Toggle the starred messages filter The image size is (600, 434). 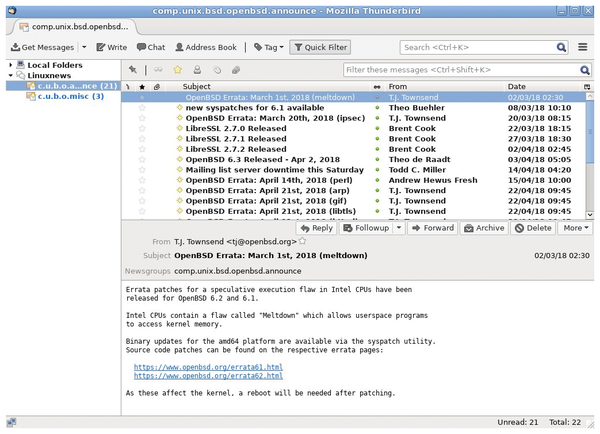(x=178, y=70)
